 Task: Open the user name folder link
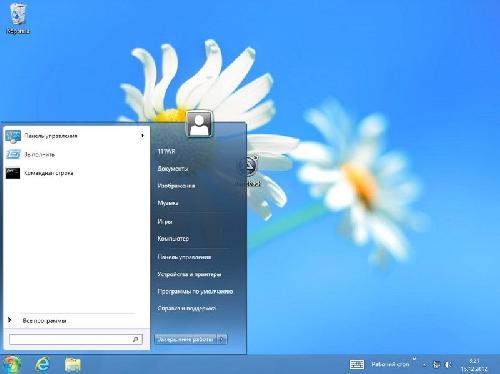click(166, 151)
